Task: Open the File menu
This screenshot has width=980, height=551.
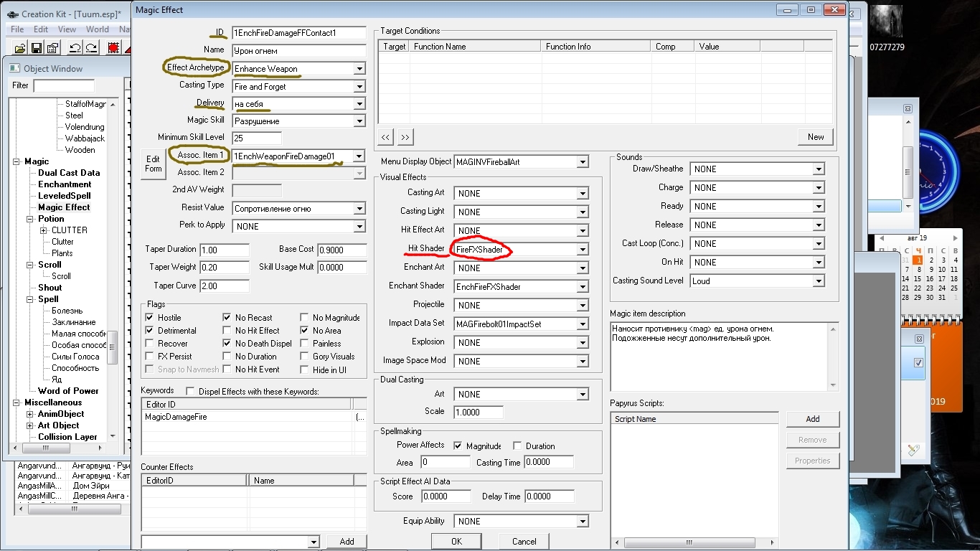Action: pyautogui.click(x=17, y=29)
